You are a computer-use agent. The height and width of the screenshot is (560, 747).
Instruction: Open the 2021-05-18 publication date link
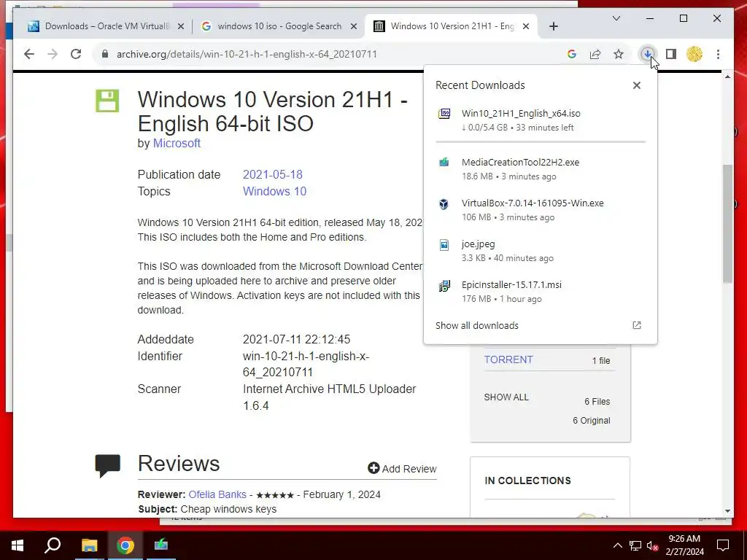tap(273, 175)
